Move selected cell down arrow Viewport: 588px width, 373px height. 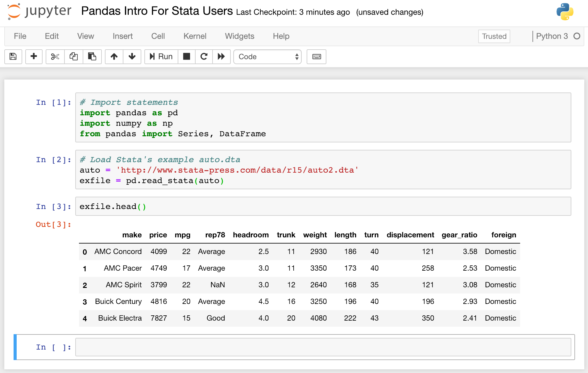coord(132,56)
